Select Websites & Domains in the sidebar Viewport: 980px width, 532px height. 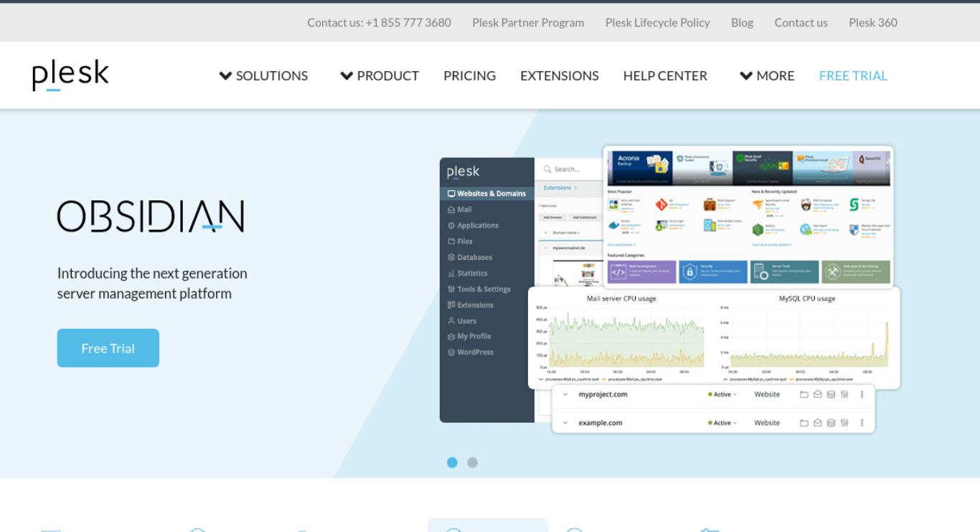click(x=487, y=193)
